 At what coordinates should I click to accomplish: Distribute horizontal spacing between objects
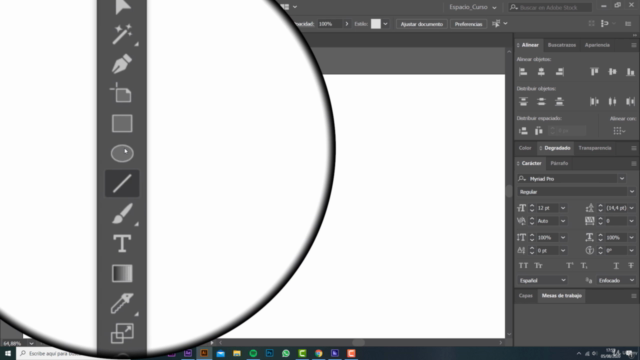click(539, 131)
